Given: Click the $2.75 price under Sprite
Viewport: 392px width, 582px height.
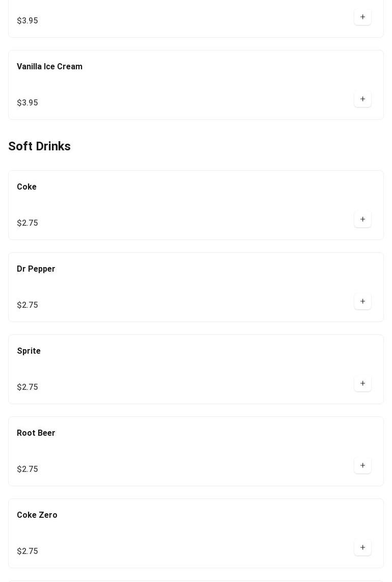Looking at the screenshot, I should click(x=27, y=387).
